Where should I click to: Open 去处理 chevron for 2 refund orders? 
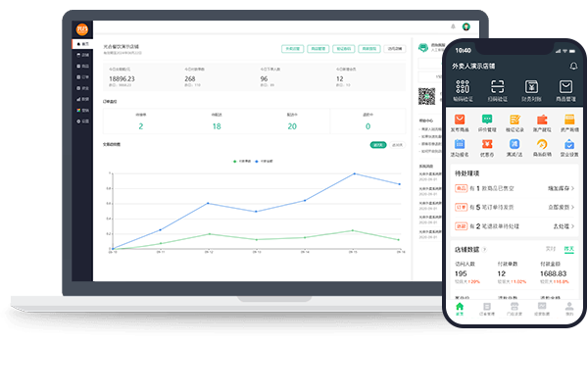pyautogui.click(x=572, y=226)
